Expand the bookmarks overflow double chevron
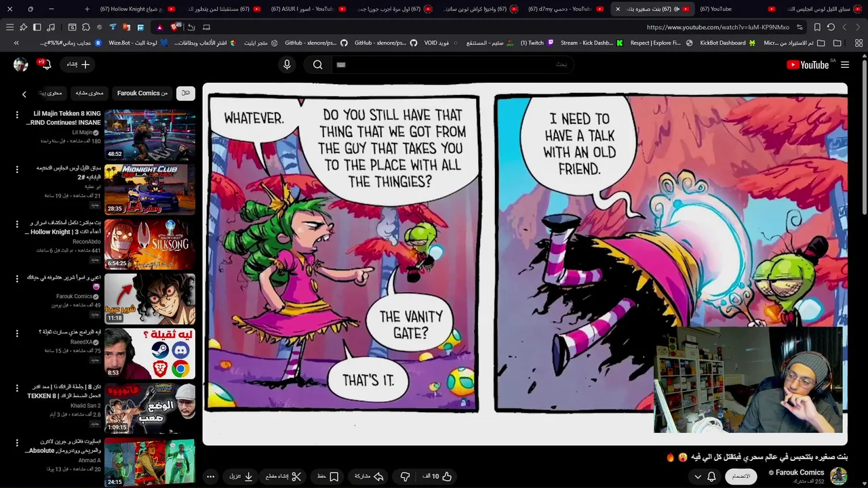 (16, 43)
